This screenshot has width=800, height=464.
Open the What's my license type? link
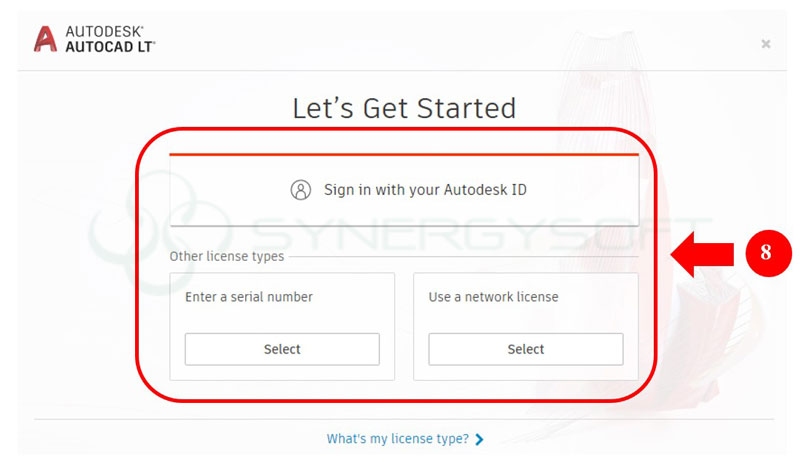(x=397, y=439)
